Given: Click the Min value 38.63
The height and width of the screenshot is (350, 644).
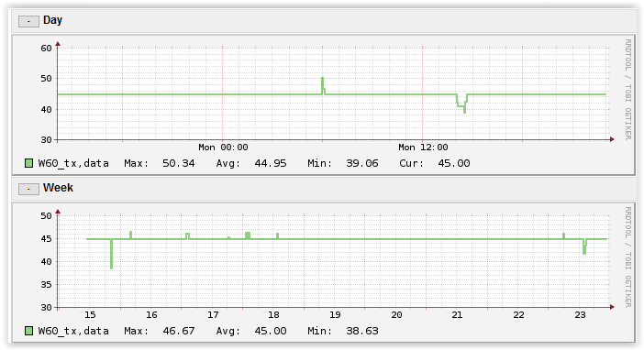Looking at the screenshot, I should pos(361,331).
